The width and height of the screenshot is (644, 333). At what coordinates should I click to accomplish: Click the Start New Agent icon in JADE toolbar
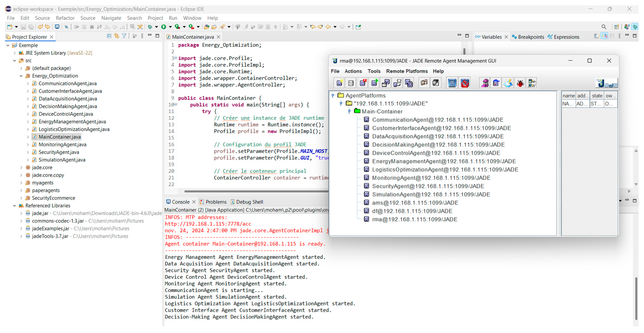pos(339,83)
